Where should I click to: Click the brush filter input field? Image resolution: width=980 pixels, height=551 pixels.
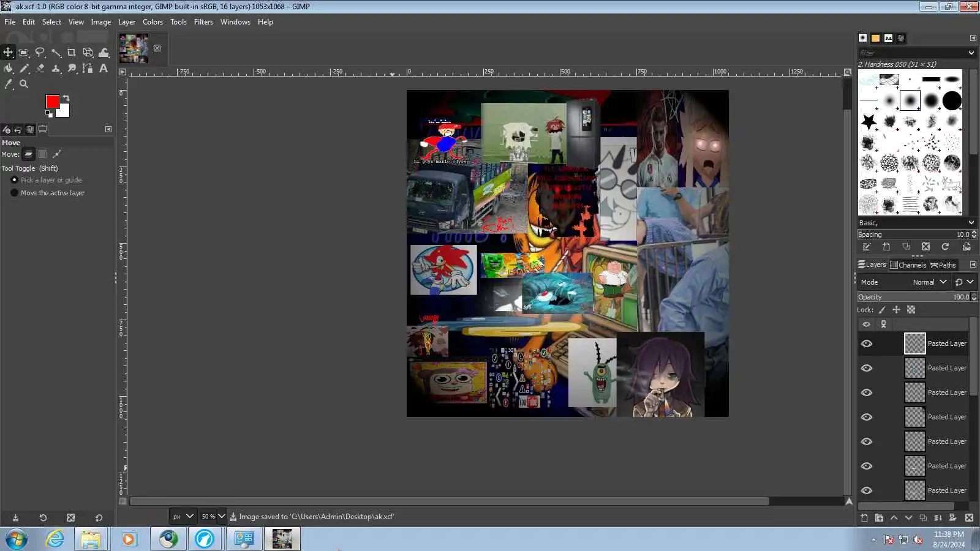pos(911,53)
